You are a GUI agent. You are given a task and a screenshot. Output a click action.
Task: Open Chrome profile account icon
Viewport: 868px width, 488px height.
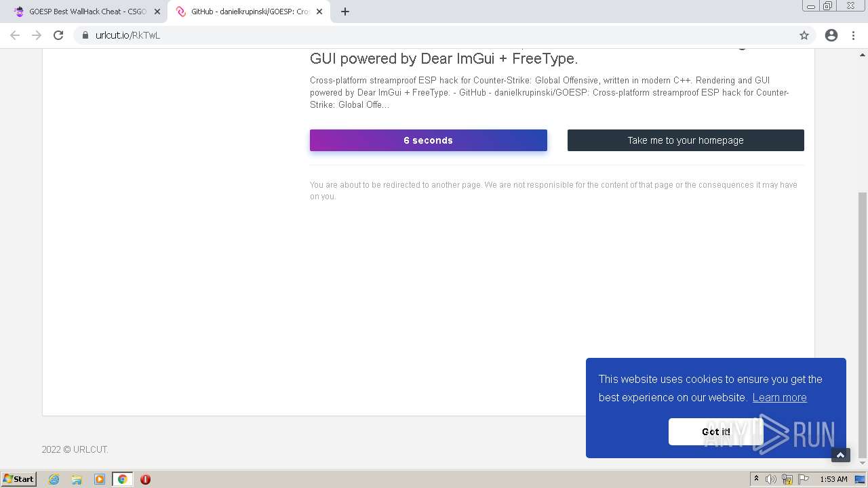click(x=831, y=35)
